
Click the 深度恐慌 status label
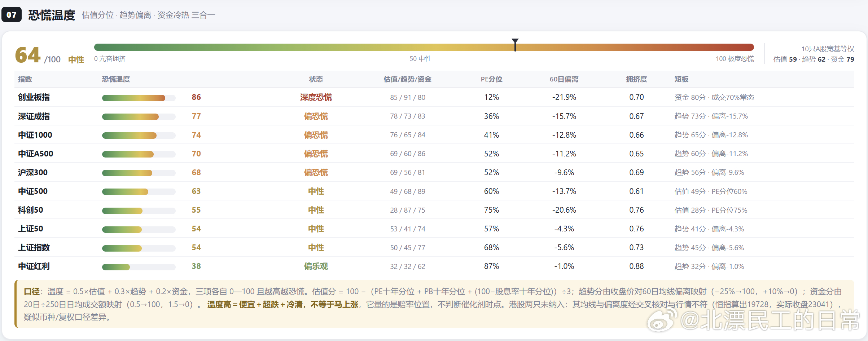coord(316,97)
